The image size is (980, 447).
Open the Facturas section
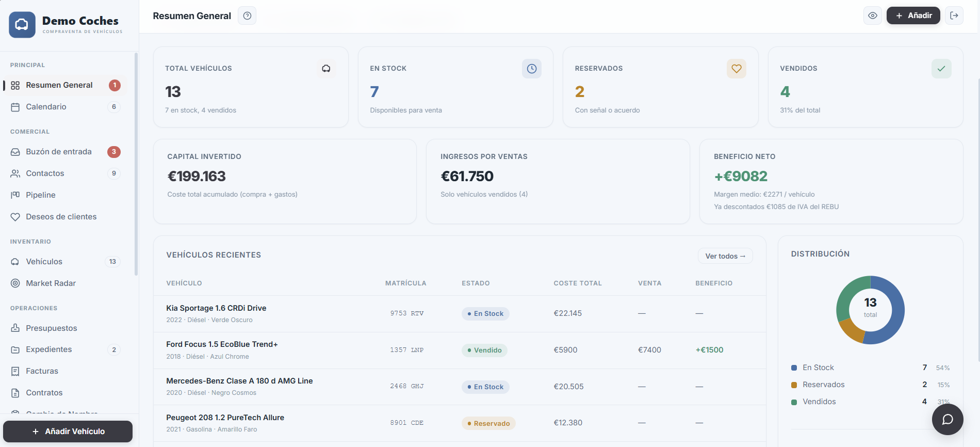coord(65,371)
